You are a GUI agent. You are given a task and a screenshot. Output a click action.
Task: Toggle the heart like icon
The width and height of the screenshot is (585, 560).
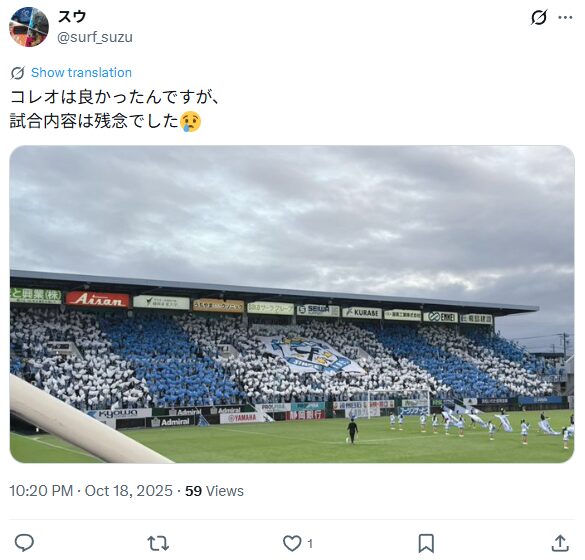coord(292,543)
